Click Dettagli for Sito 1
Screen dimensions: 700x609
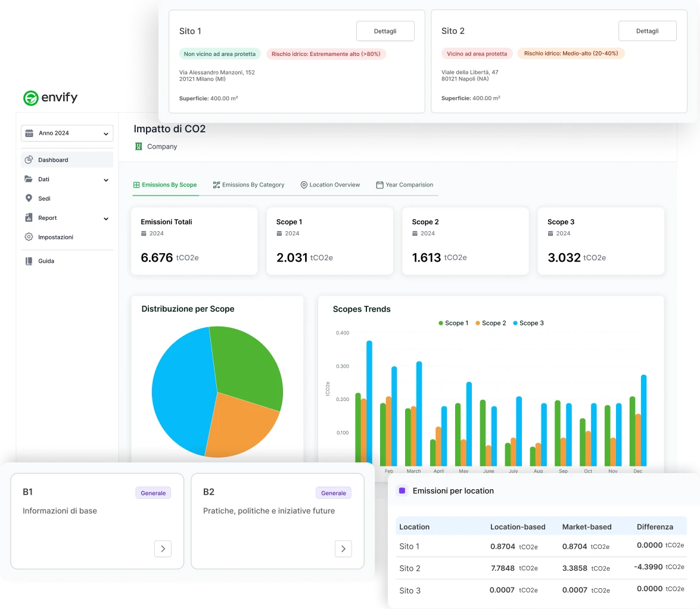[385, 31]
